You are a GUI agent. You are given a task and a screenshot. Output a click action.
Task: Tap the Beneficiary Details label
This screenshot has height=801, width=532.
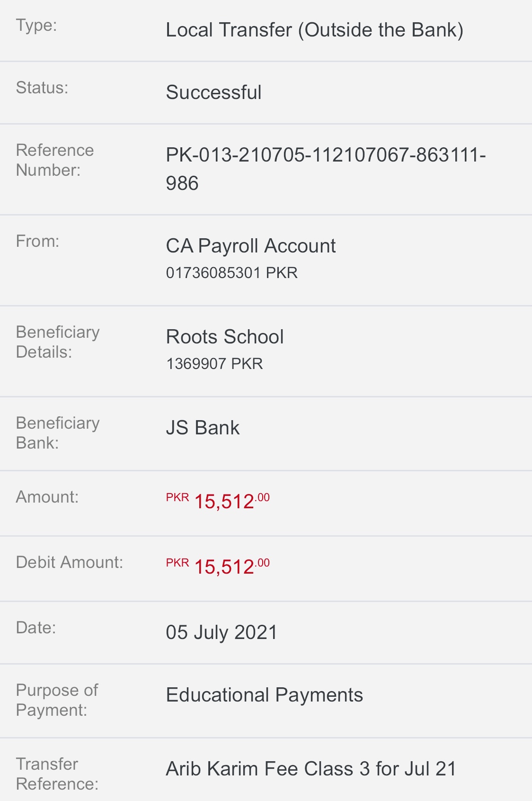(58, 342)
